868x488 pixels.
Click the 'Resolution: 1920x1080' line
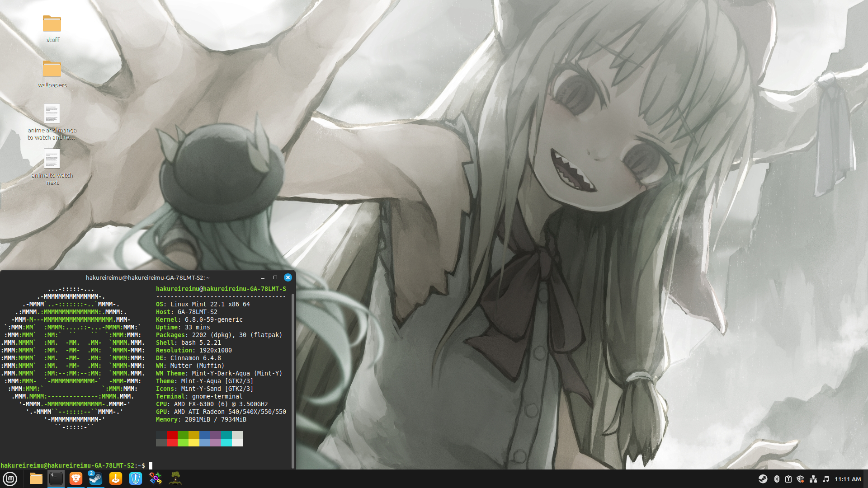(194, 350)
